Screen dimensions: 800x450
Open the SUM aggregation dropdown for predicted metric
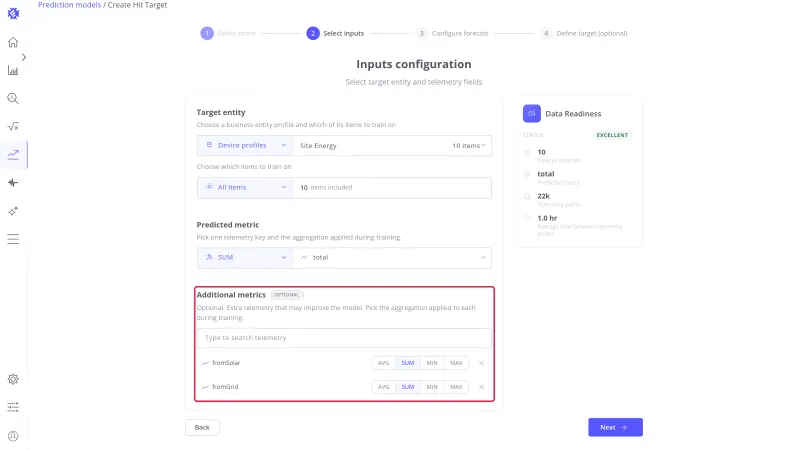click(245, 258)
